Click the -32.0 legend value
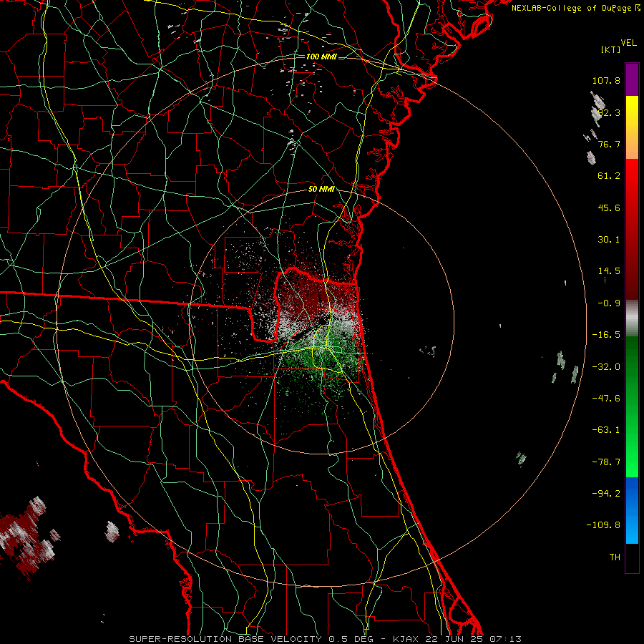Image resolution: width=644 pixels, height=644 pixels. (x=606, y=367)
